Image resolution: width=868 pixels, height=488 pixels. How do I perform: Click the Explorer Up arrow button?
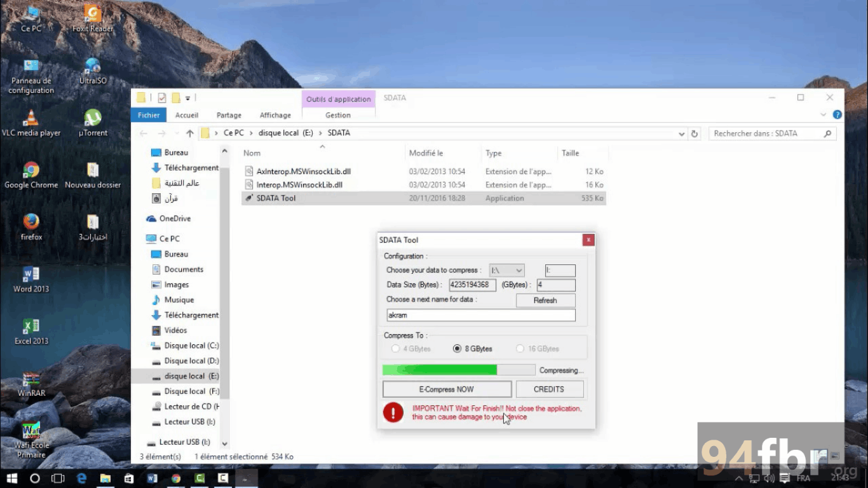[189, 133]
